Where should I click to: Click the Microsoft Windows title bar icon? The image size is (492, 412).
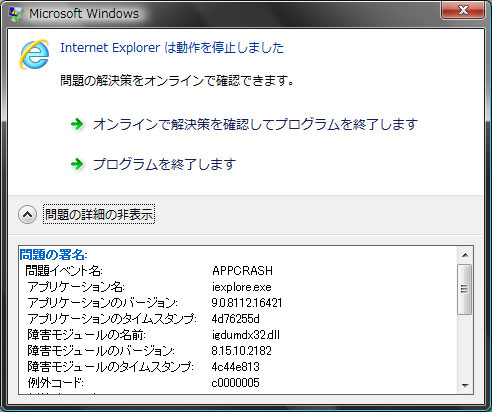[x=16, y=14]
